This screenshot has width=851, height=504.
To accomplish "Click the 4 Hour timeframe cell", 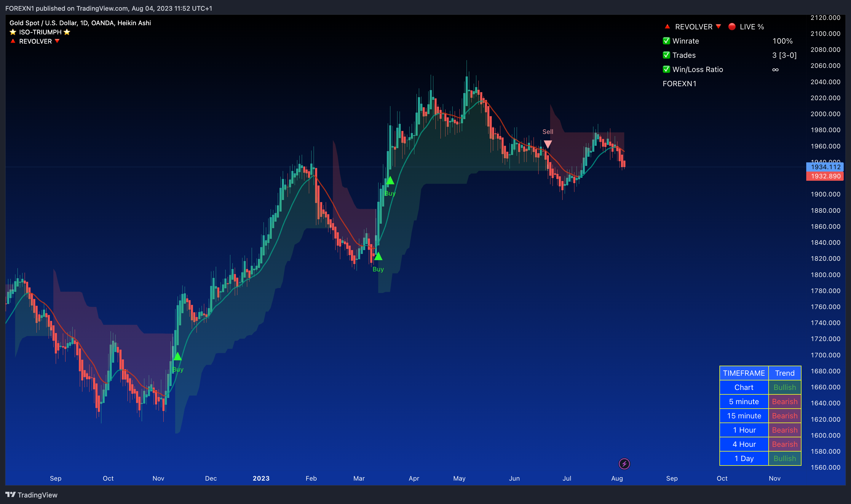I will [744, 444].
